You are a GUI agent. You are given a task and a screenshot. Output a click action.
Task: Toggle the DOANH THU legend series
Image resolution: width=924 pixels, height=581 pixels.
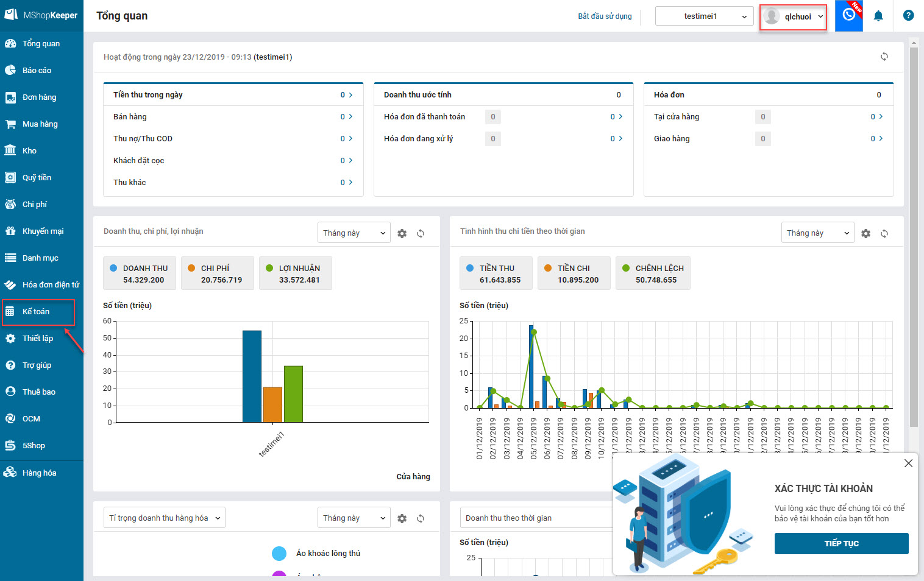click(140, 273)
